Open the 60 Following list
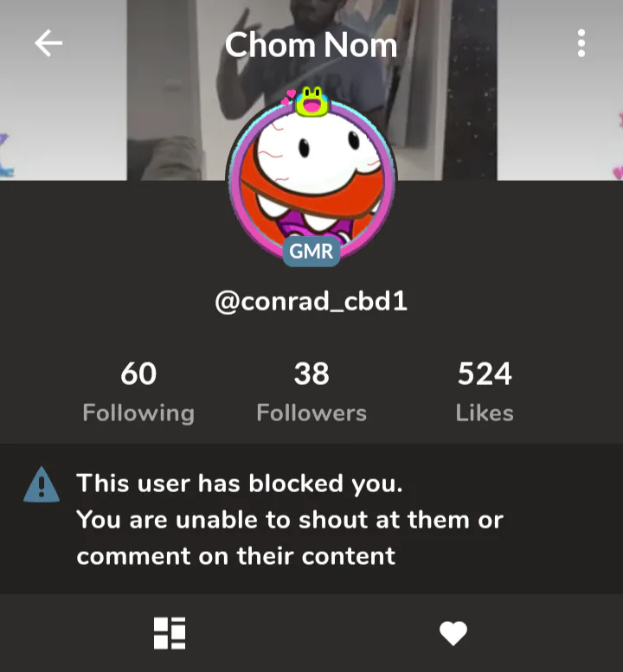Viewport: 623px width, 672px height. pyautogui.click(x=138, y=392)
